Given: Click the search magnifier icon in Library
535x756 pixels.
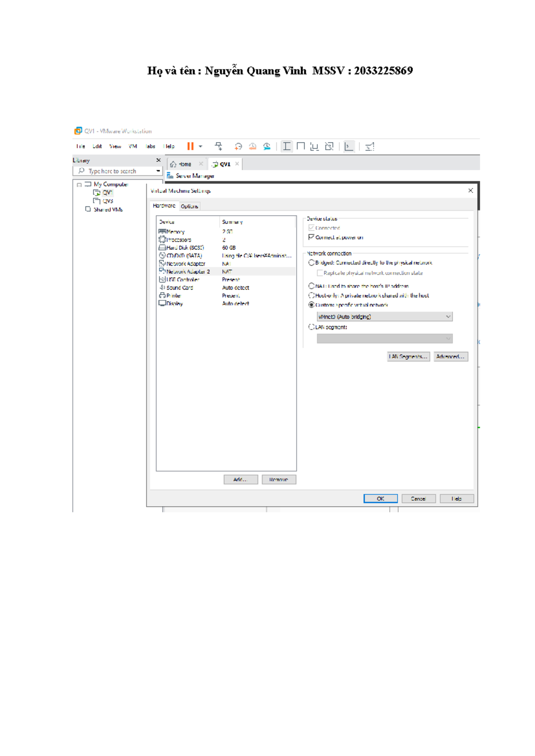Looking at the screenshot, I should pyautogui.click(x=81, y=171).
